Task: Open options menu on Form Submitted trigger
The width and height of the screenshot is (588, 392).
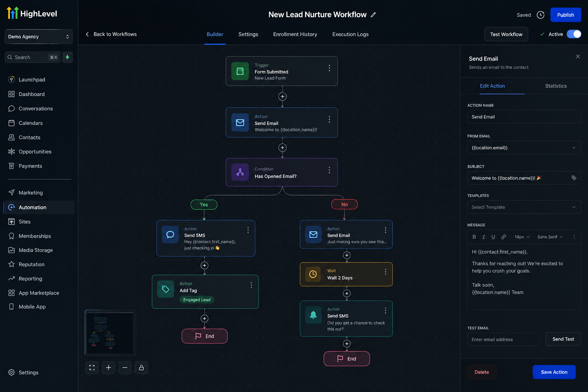Action: pos(329,68)
